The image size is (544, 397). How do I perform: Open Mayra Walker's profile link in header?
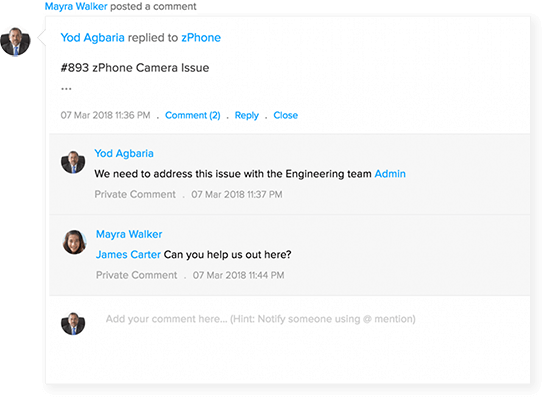(x=76, y=6)
